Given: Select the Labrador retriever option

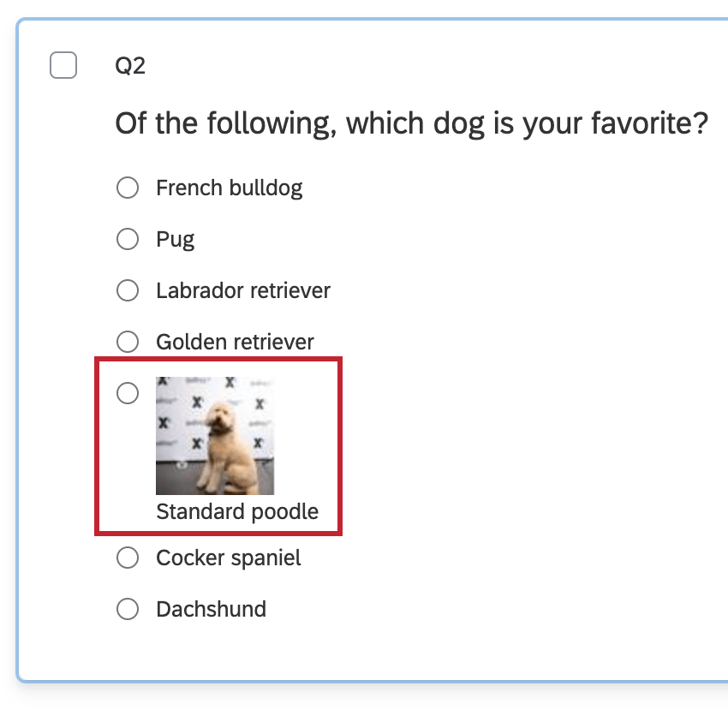Looking at the screenshot, I should coord(128,290).
